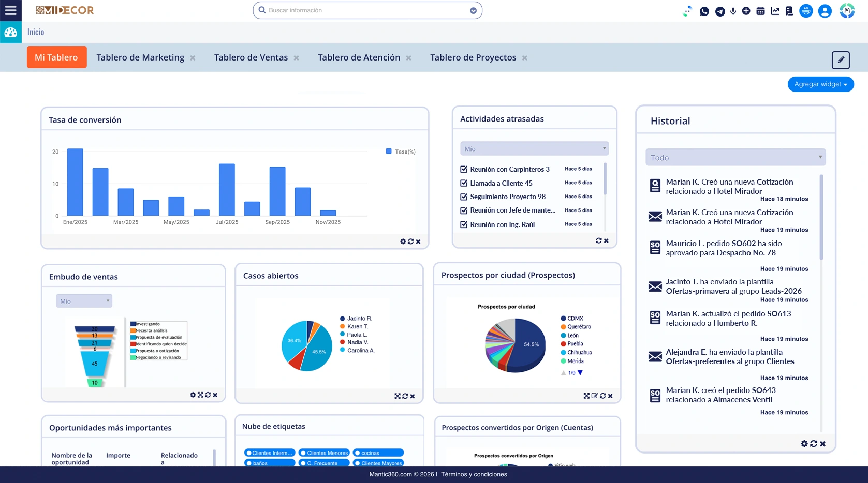
Task: Switch to Tablero de Ventas tab
Action: click(x=251, y=57)
